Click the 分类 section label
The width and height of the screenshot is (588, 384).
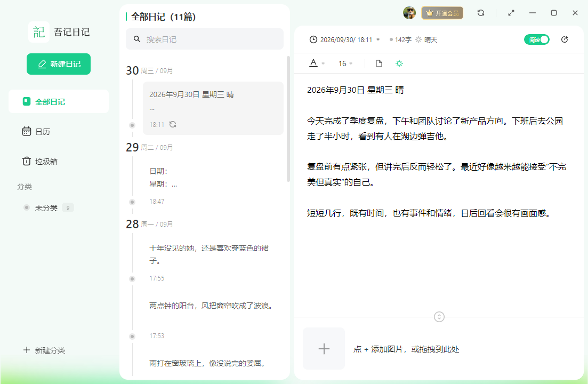(x=25, y=187)
